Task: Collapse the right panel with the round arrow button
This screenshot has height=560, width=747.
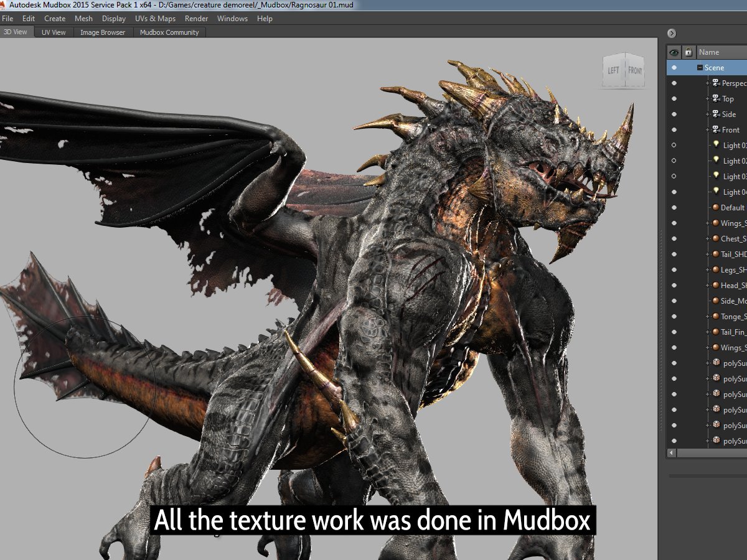Action: [672, 33]
